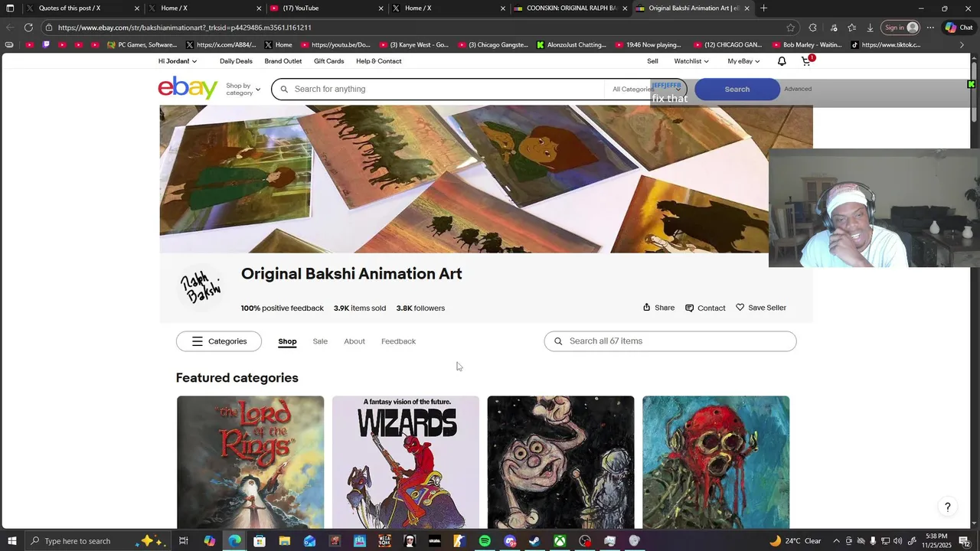980x551 pixels.
Task: Open a new browser tab
Action: pos(763,8)
